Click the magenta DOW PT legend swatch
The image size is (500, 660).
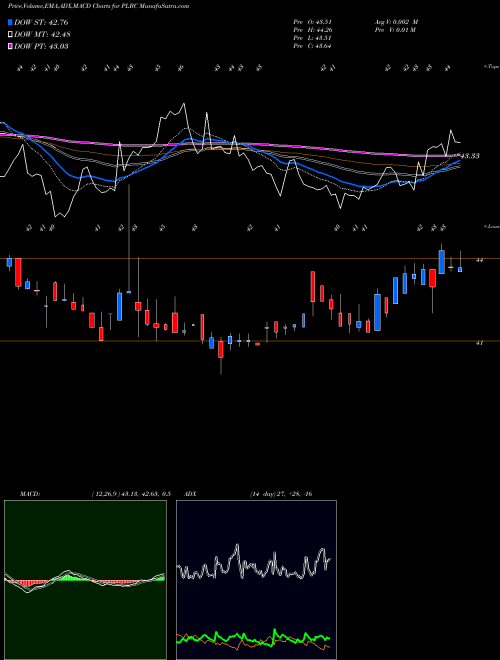click(11, 46)
